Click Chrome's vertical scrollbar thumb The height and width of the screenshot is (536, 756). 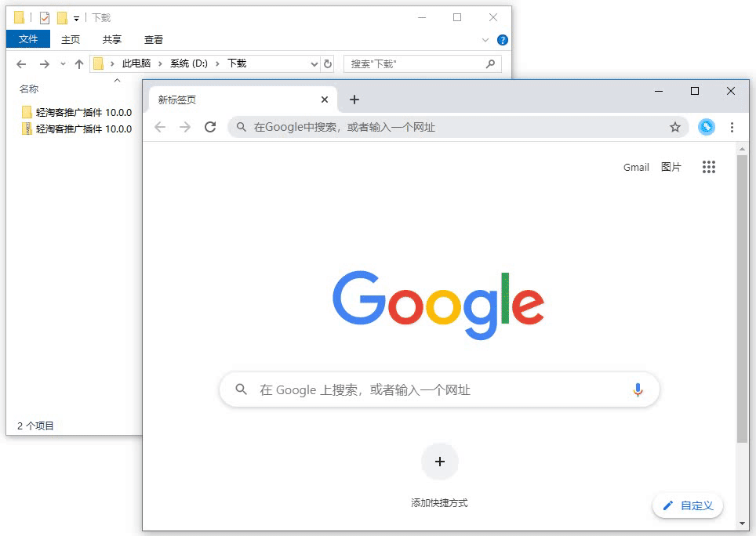pyautogui.click(x=742, y=299)
